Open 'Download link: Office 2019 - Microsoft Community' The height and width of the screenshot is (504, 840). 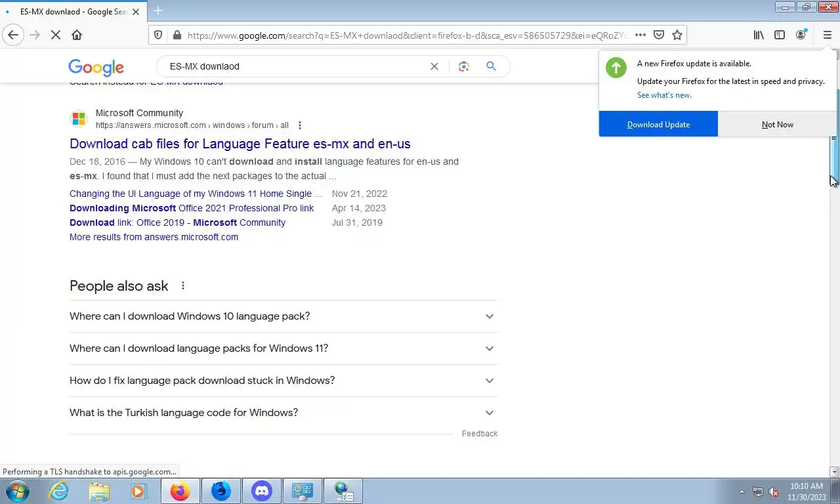(x=177, y=222)
